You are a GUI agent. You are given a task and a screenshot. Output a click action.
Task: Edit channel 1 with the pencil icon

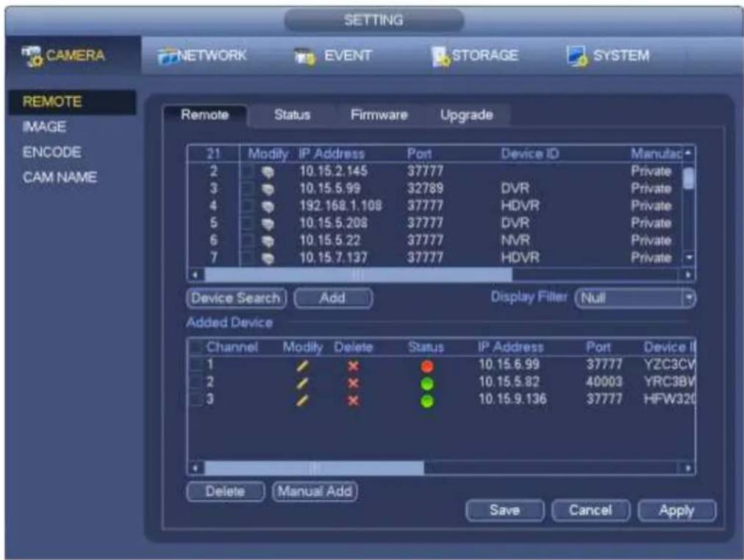pyautogui.click(x=302, y=366)
